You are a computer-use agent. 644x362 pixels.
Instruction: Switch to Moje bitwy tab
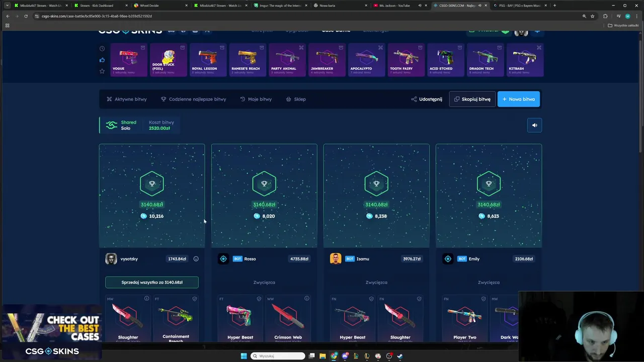[256, 99]
